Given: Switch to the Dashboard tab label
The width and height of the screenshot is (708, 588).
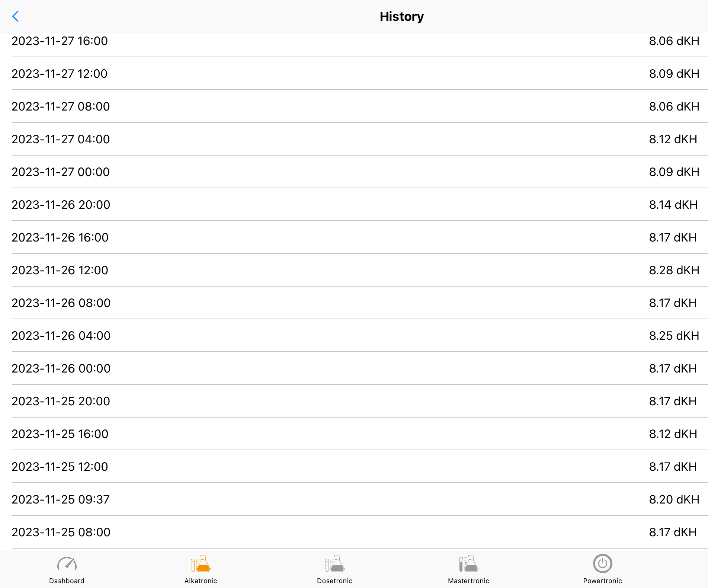Looking at the screenshot, I should [x=67, y=581].
